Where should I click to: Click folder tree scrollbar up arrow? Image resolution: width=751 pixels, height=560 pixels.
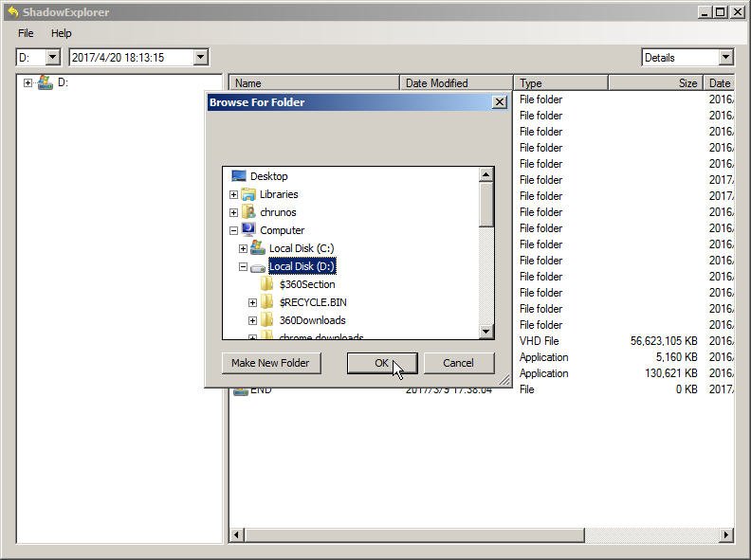pos(486,174)
